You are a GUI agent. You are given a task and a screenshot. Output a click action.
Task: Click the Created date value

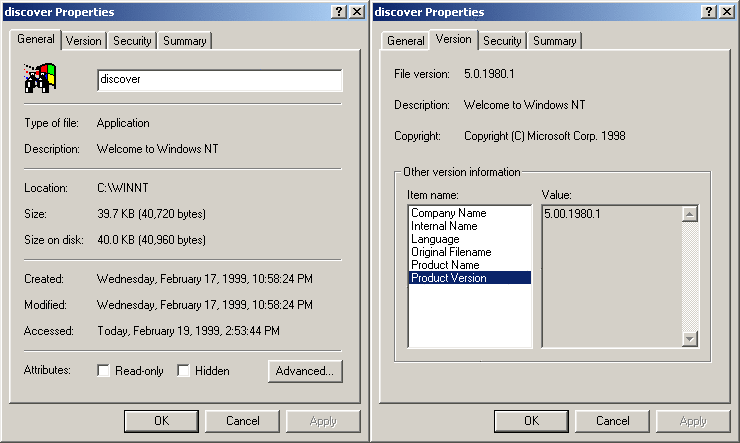coord(205,279)
